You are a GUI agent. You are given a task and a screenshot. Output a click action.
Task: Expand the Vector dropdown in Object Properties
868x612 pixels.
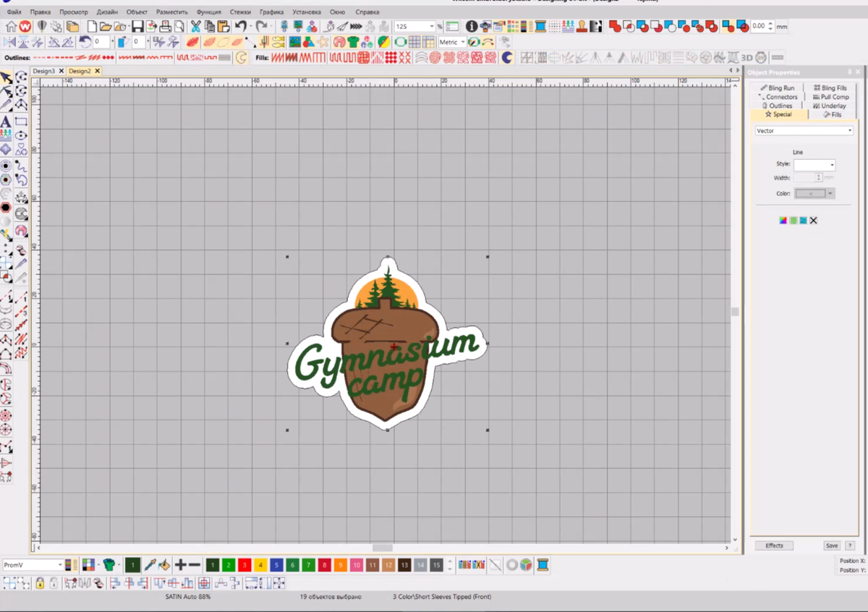pos(849,131)
